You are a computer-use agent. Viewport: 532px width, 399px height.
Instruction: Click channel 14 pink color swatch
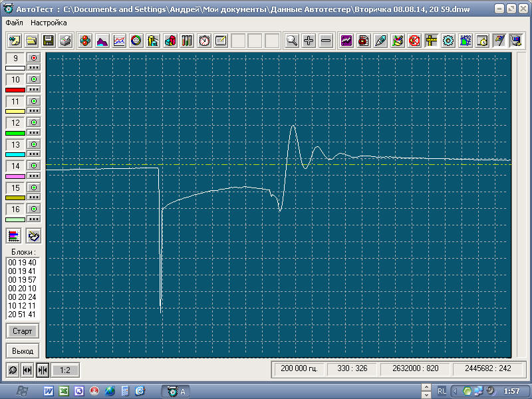(x=15, y=176)
